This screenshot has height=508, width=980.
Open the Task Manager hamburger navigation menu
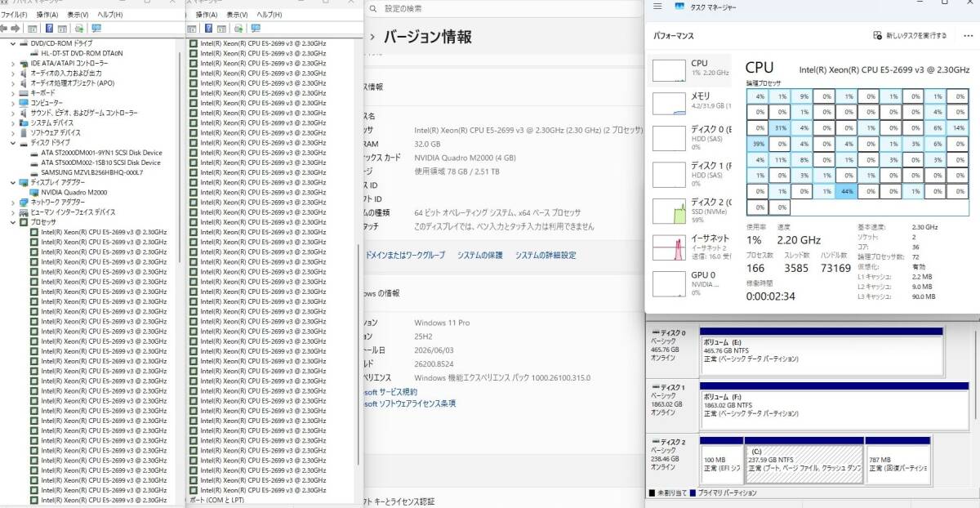657,7
